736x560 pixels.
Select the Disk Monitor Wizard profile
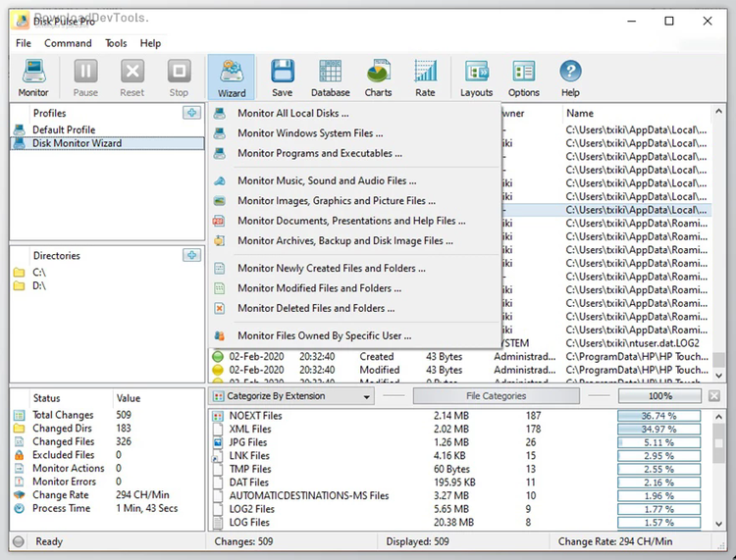(x=107, y=143)
